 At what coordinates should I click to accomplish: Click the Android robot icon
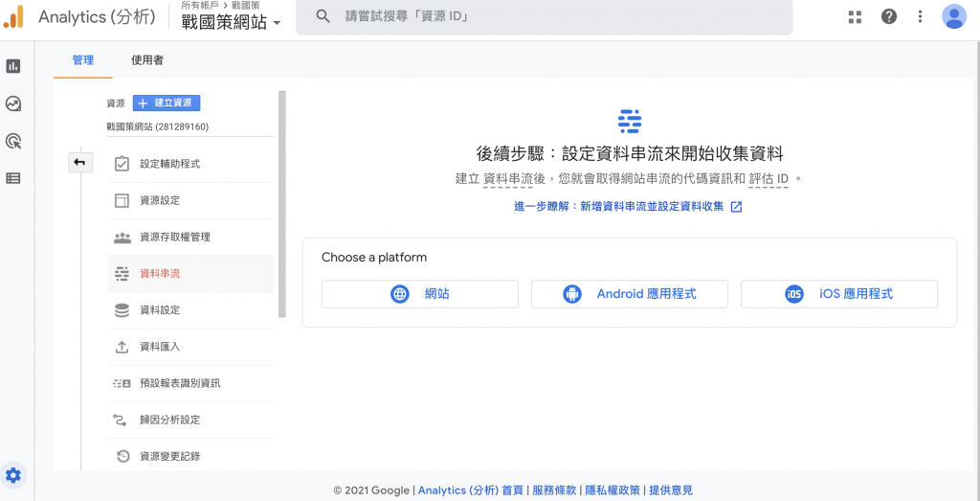[572, 294]
